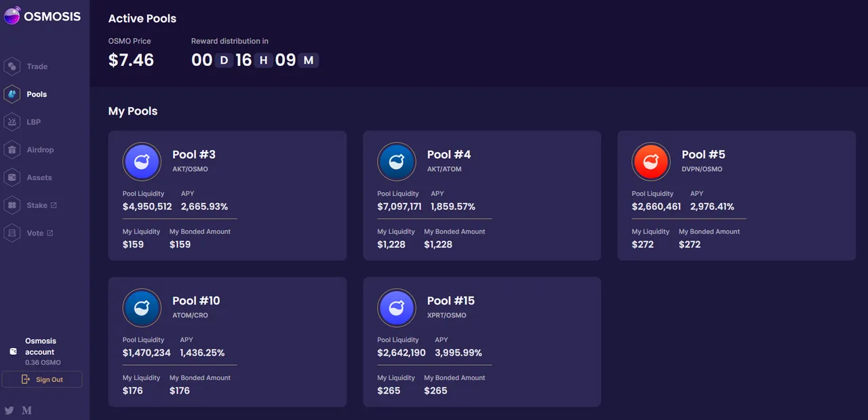Click the Pool #3 flask icon
Viewport: 868px width, 420px height.
coord(142,161)
